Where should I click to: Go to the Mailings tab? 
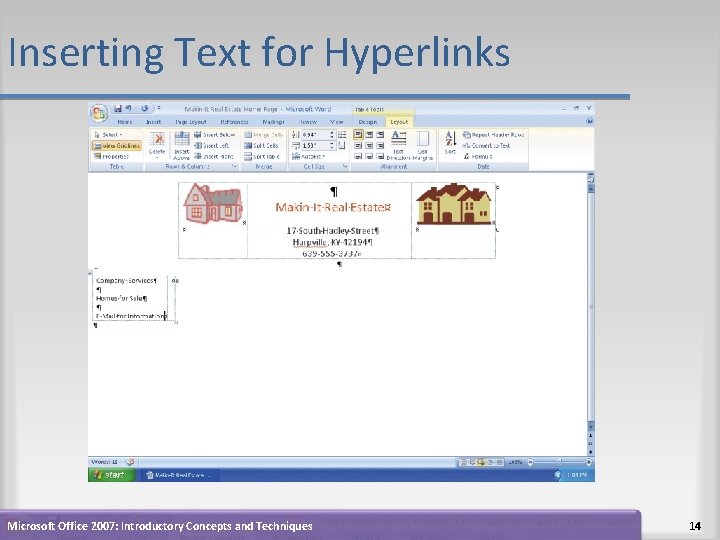(273, 122)
